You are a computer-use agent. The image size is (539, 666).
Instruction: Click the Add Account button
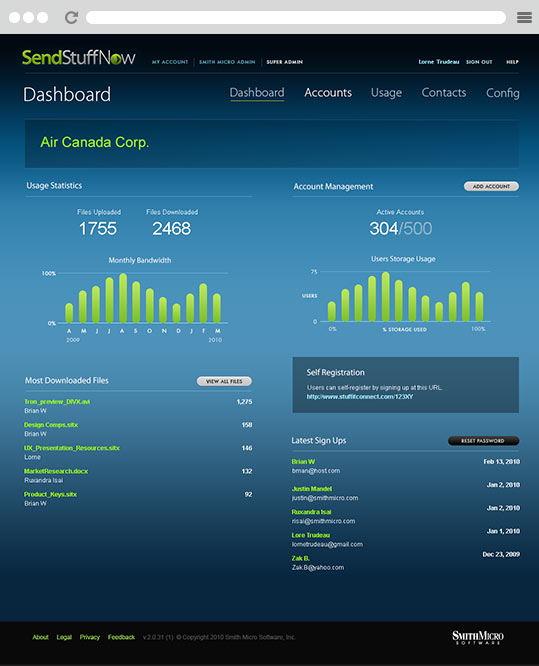[x=491, y=186]
